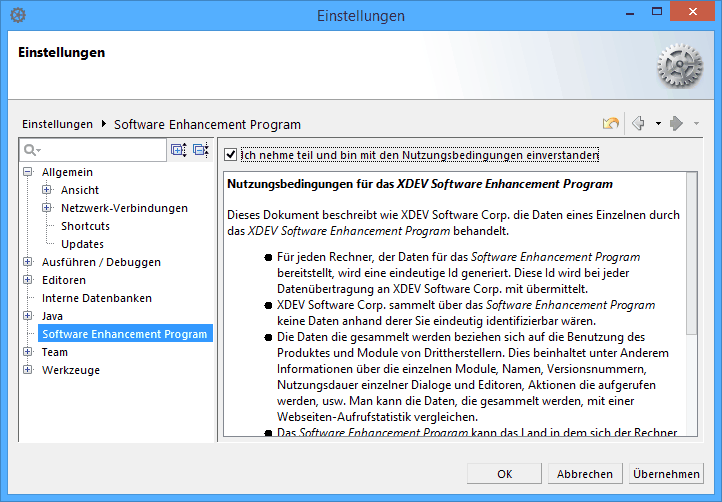Expand the Editoren tree node
This screenshot has width=722, height=502.
[x=28, y=280]
